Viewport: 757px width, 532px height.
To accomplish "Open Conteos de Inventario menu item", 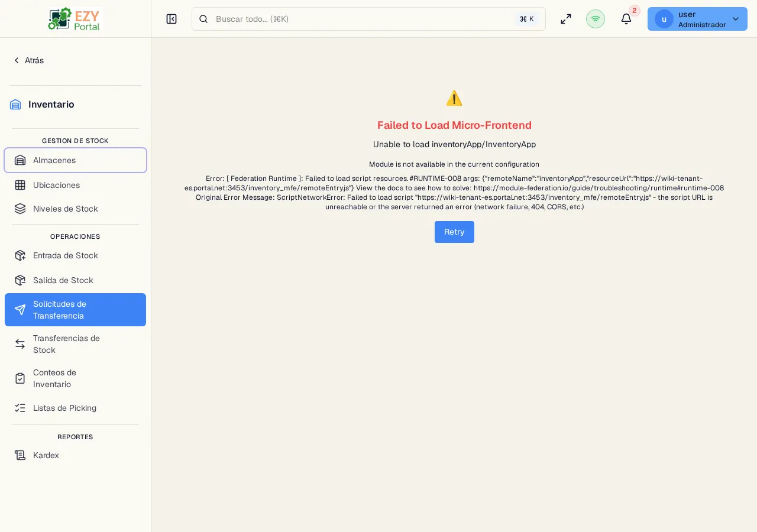I will tap(75, 378).
